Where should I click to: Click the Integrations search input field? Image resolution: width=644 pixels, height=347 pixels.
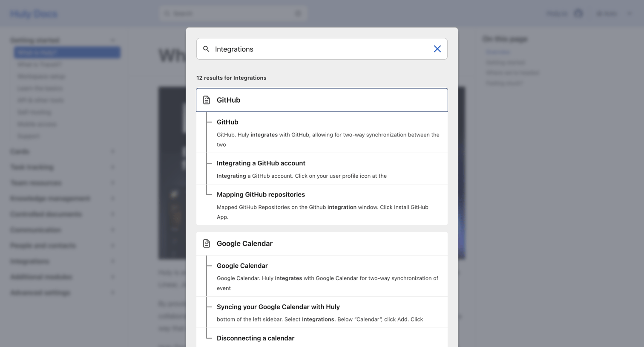[322, 49]
